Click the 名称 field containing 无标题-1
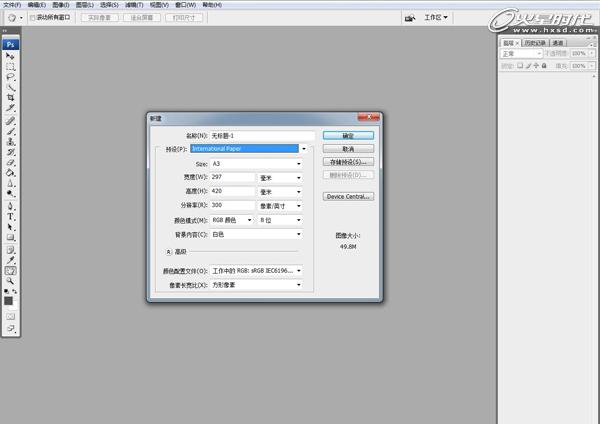This screenshot has width=600, height=424. point(262,135)
